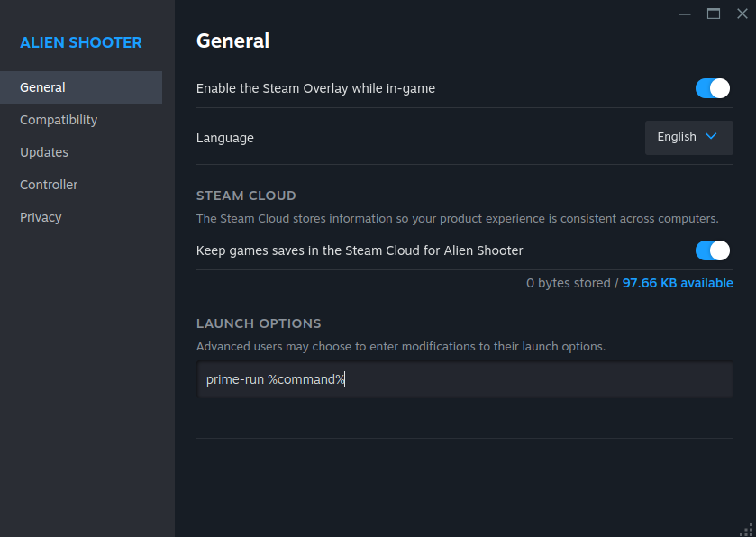Image resolution: width=756 pixels, height=537 pixels.
Task: Click the minimize window control
Action: [685, 14]
